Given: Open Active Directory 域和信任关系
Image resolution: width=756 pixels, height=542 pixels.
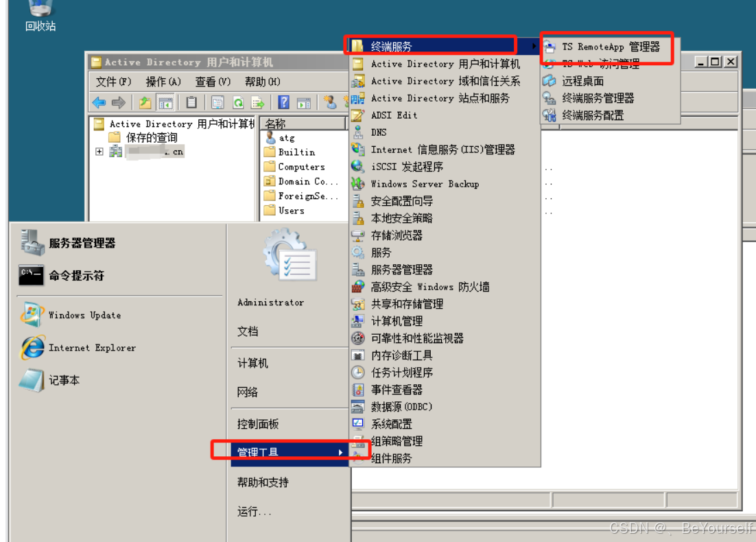Looking at the screenshot, I should (444, 81).
